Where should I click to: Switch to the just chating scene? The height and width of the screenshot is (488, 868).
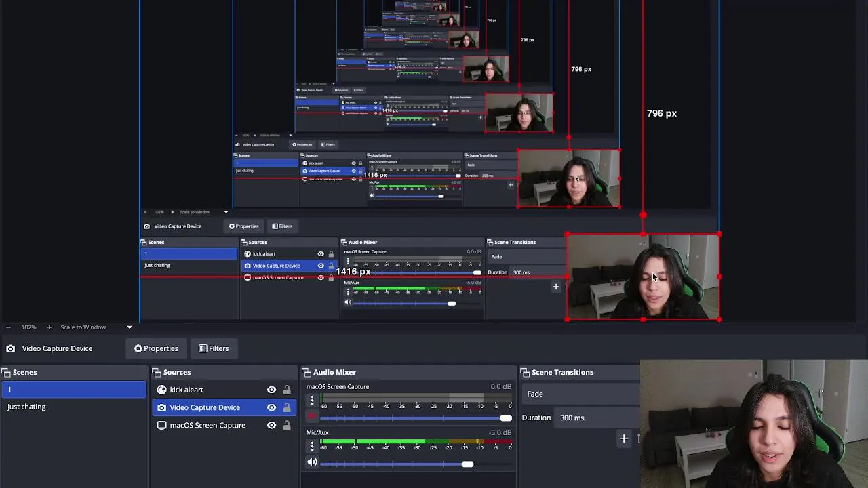(x=73, y=407)
